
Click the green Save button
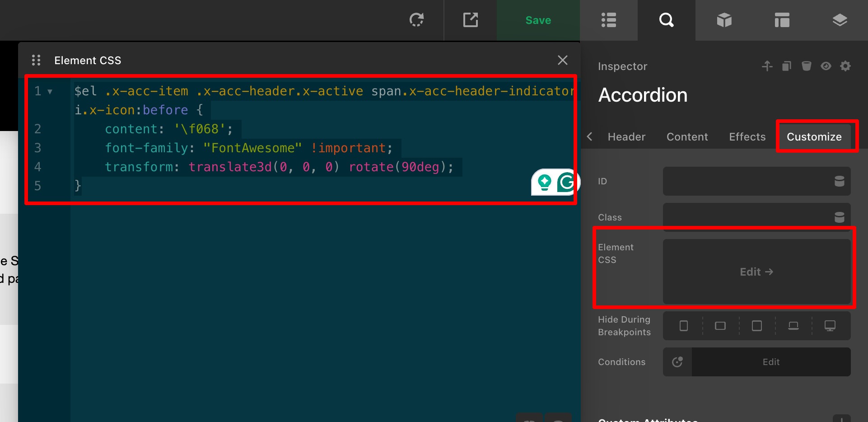pyautogui.click(x=538, y=20)
